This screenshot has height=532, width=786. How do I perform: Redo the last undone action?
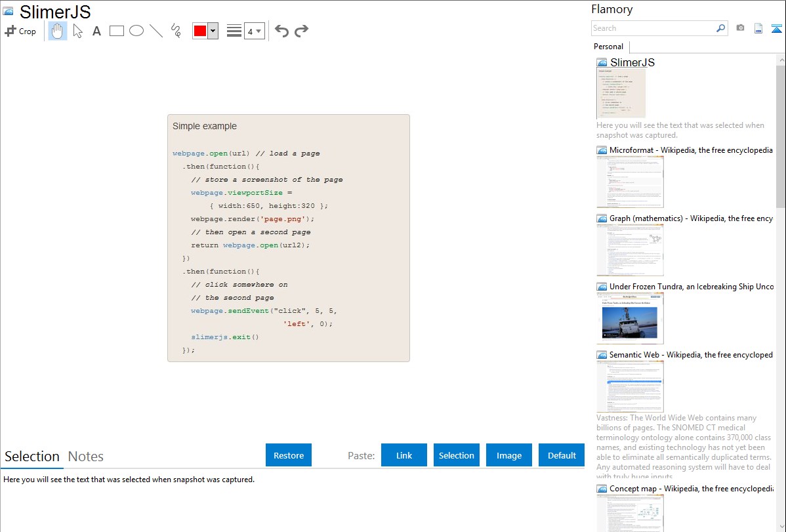click(x=301, y=31)
